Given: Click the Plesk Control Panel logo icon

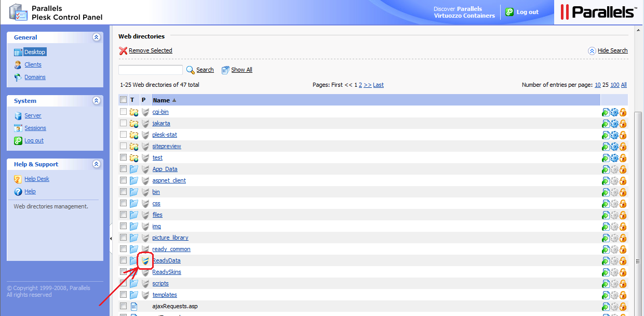Looking at the screenshot, I should point(18,12).
